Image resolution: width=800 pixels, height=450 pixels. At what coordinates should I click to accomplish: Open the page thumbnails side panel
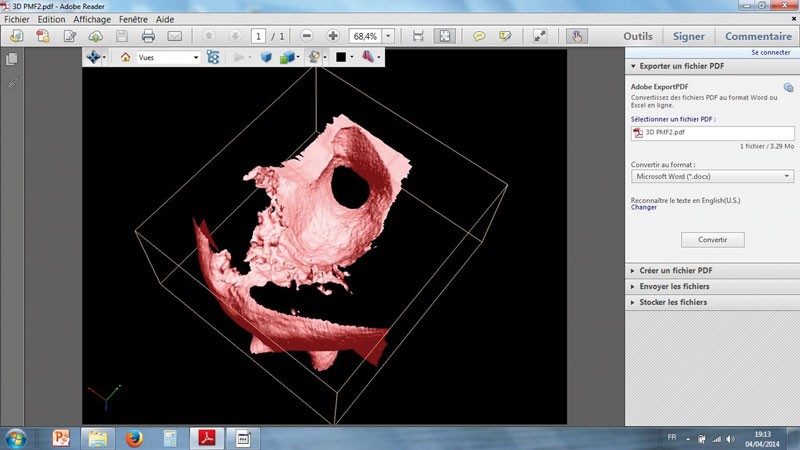(12, 60)
